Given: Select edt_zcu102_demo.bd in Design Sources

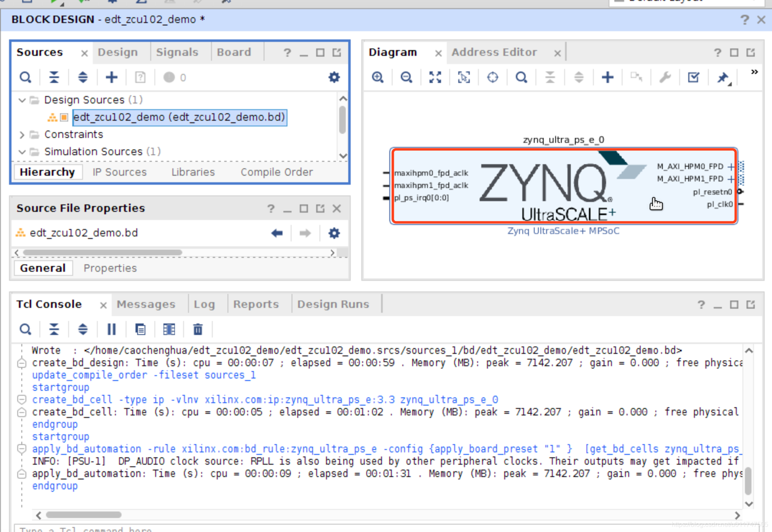Looking at the screenshot, I should coord(179,117).
